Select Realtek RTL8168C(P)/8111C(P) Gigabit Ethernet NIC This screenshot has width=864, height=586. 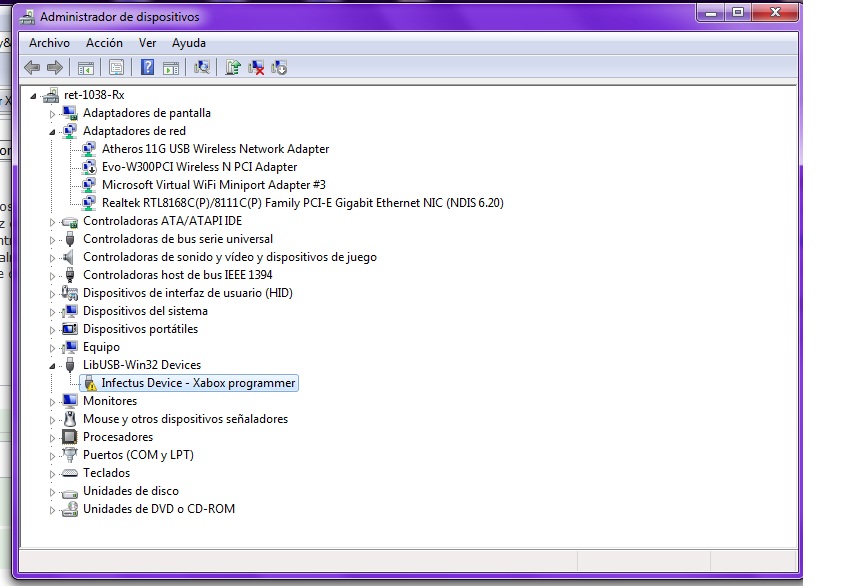tap(303, 203)
